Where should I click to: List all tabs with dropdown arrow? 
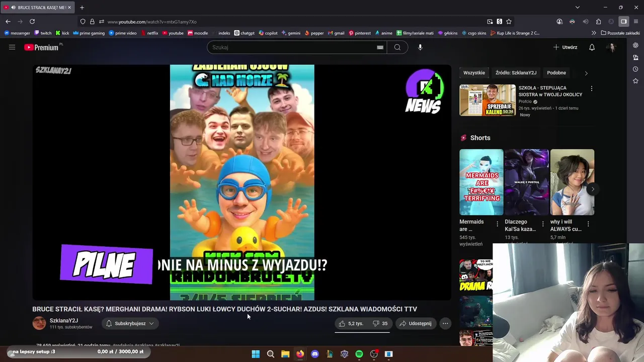578,8
